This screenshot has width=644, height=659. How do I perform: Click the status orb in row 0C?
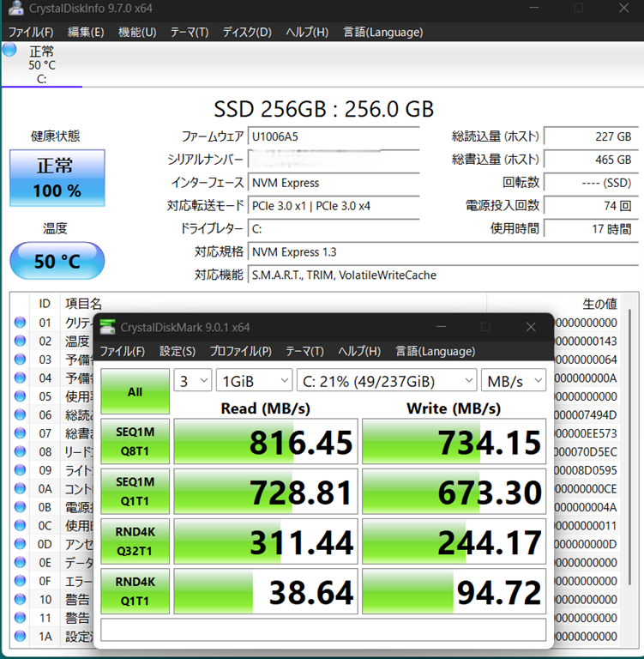click(20, 525)
